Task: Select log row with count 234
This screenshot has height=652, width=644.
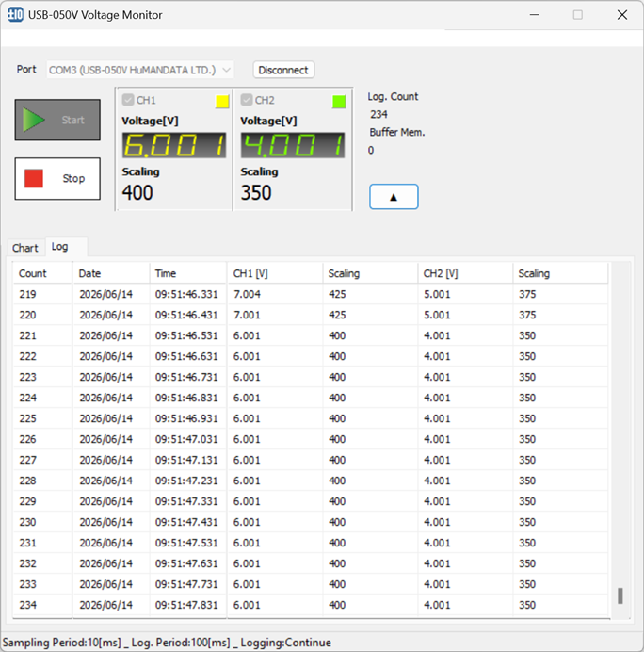Action: click(x=311, y=605)
